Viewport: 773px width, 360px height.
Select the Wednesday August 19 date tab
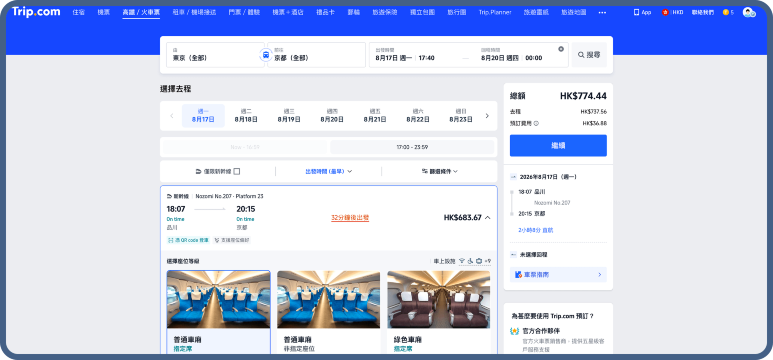click(289, 116)
